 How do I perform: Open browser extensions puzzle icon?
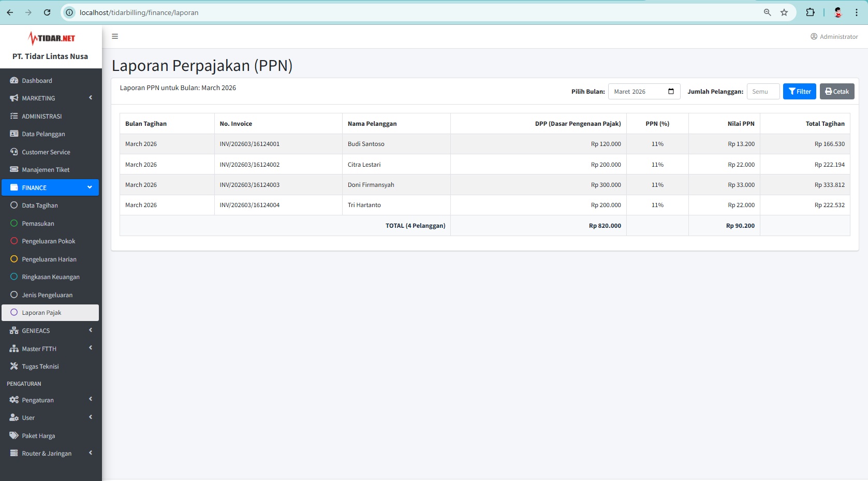click(810, 12)
